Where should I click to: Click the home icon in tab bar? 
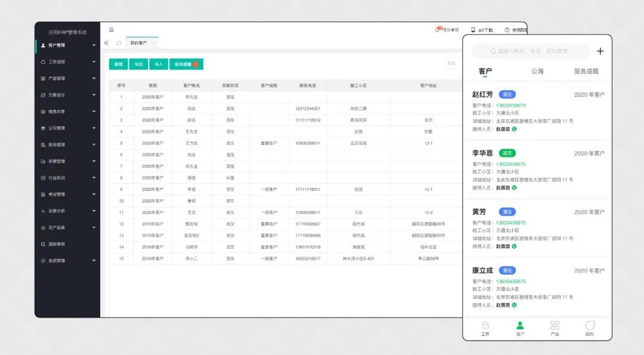pyautogui.click(x=119, y=43)
